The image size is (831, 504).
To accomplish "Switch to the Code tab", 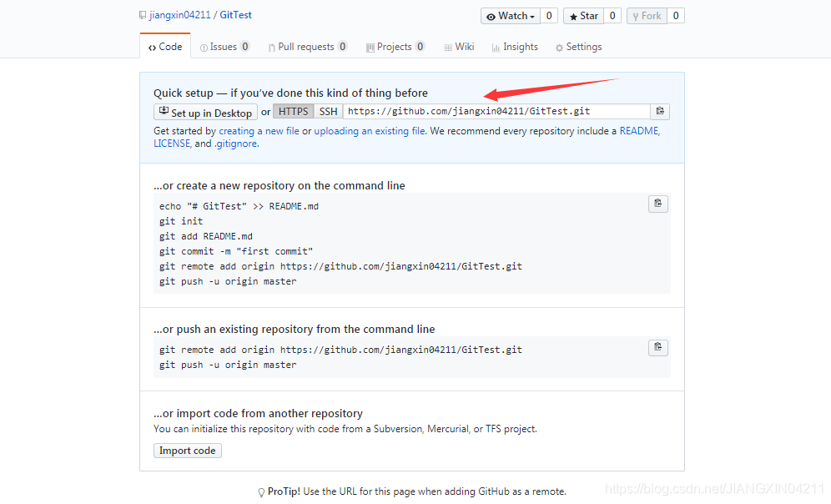I will [x=165, y=47].
